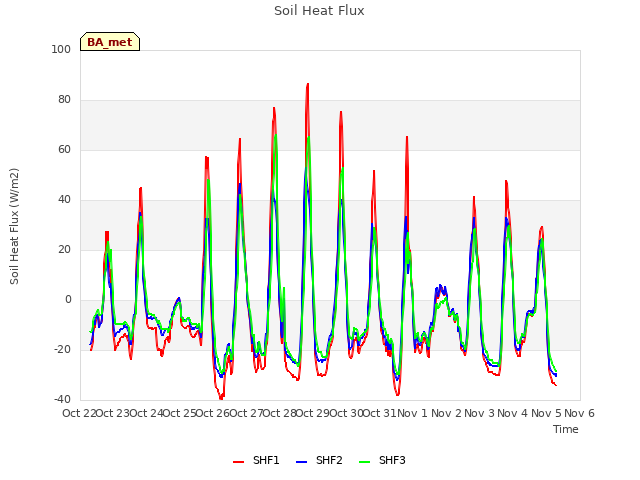Toggle the SHF3 series in the legend
Viewport: 640px width, 480px height.
(x=382, y=460)
